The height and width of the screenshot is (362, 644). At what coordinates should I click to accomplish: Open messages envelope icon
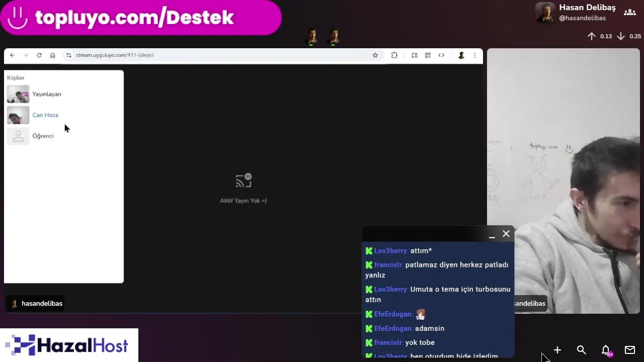click(630, 350)
